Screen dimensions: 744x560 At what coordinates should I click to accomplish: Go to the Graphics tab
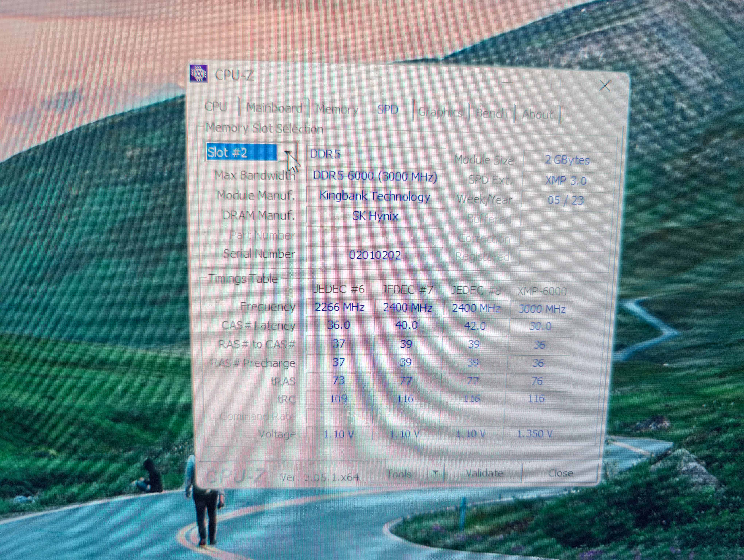[x=440, y=112]
